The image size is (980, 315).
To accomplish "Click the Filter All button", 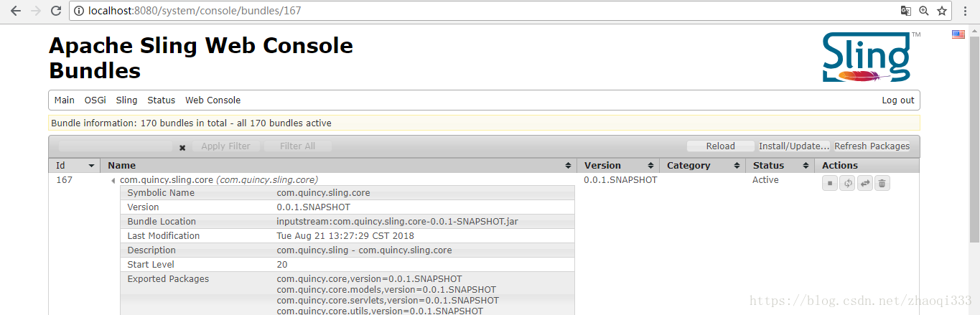I will pos(297,146).
